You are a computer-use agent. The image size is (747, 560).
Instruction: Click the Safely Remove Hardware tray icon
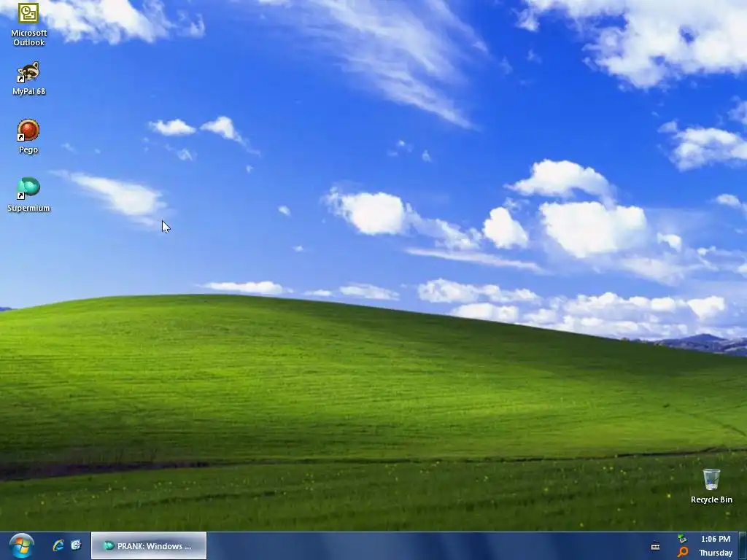click(683, 539)
